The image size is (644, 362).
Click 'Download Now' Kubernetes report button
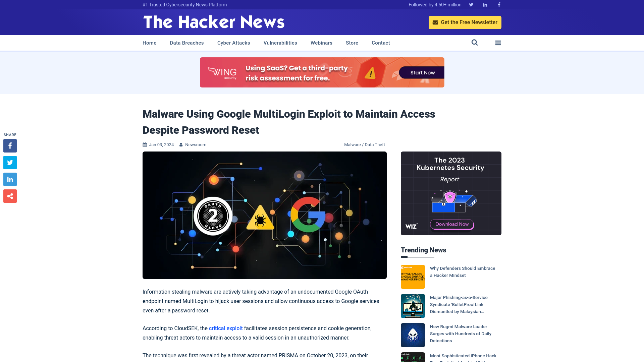pos(451,224)
